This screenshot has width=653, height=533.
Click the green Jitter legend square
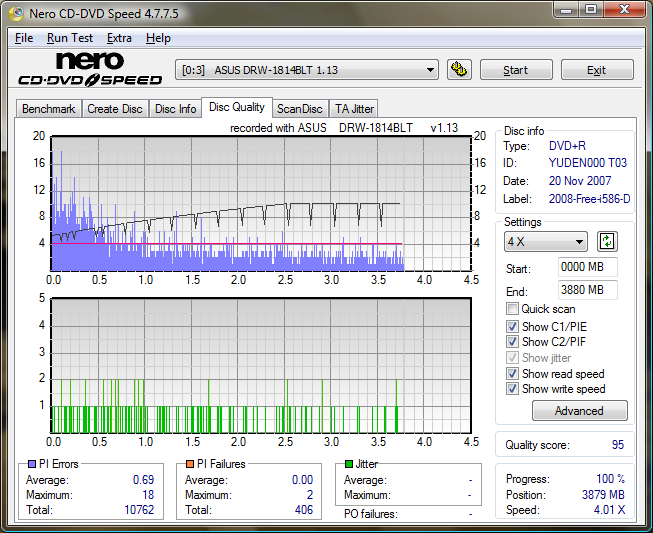[348, 464]
